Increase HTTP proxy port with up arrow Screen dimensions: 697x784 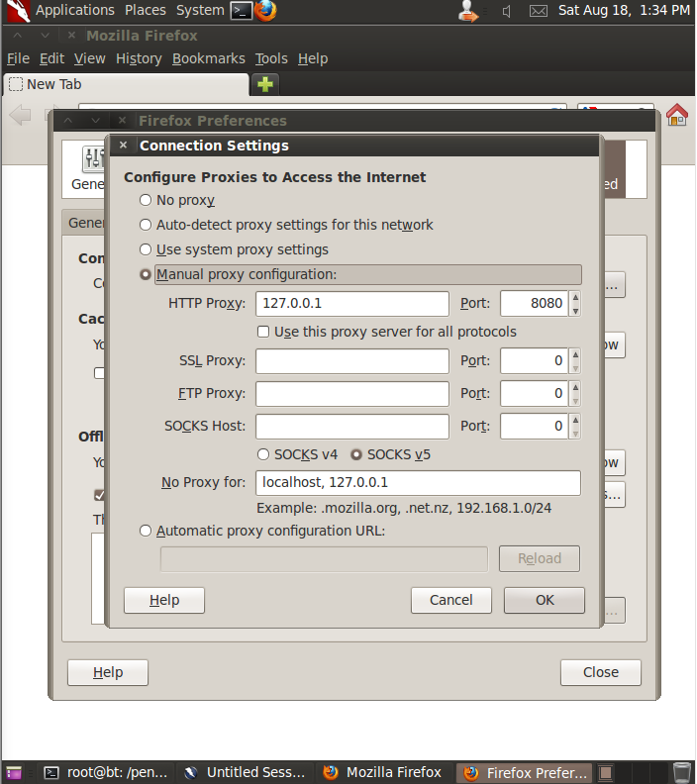(576, 298)
